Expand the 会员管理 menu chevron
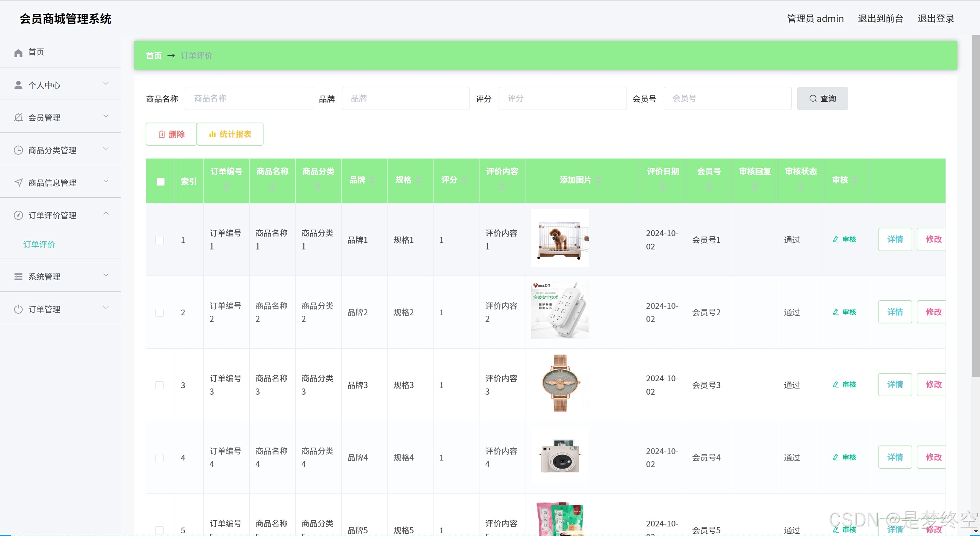Image resolution: width=980 pixels, height=536 pixels. pos(106,116)
